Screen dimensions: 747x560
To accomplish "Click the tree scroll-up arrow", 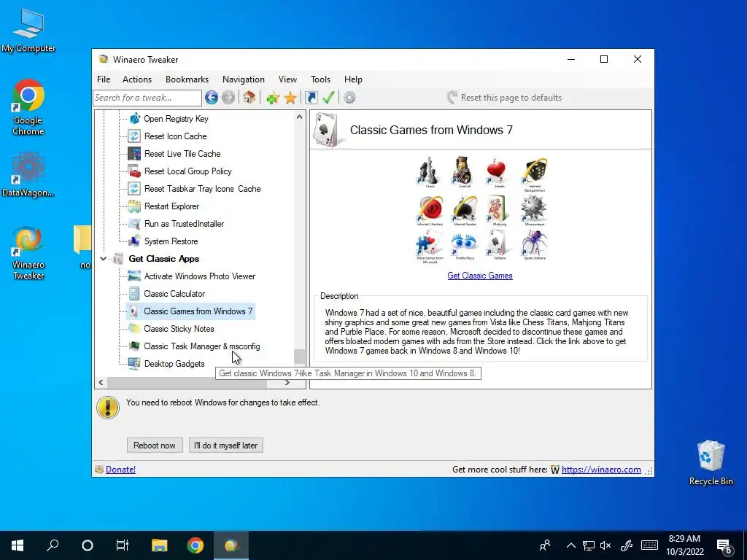I will (x=299, y=117).
